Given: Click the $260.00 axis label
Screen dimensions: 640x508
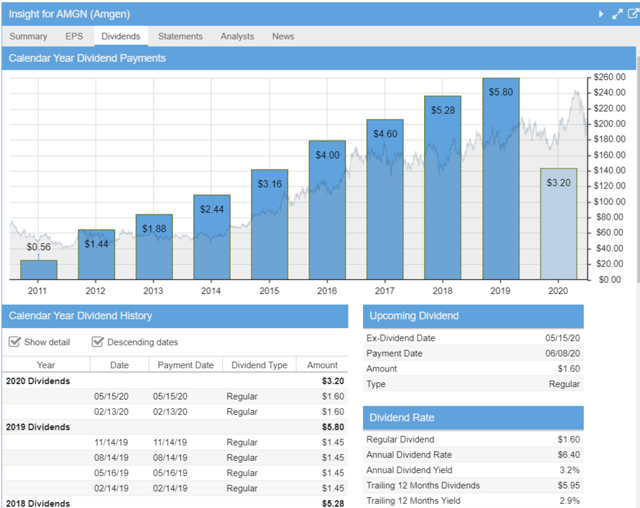Looking at the screenshot, I should (609, 77).
